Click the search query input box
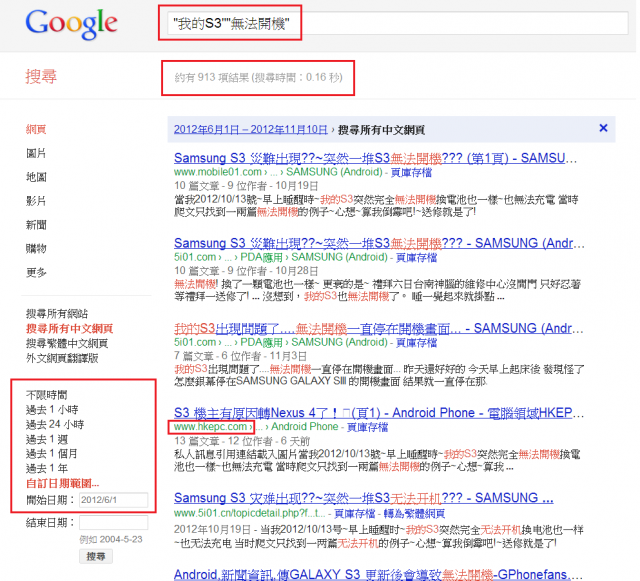Image resolution: width=640 pixels, height=581 pixels. [x=398, y=23]
